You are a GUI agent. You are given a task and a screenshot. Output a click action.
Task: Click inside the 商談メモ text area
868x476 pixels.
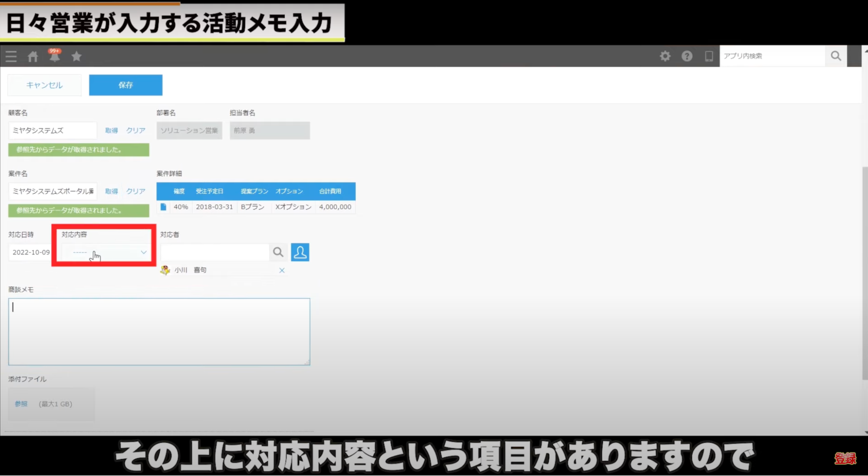(x=159, y=332)
